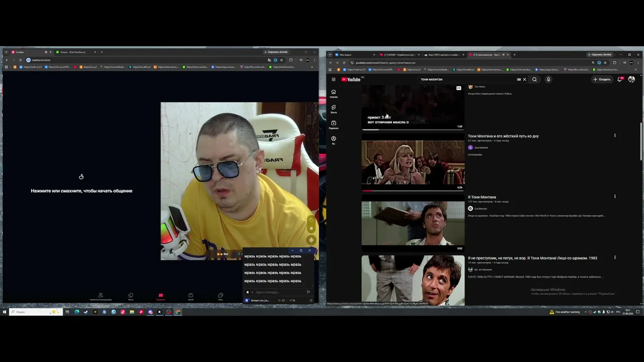Show hidden bookmarks in the YouTube browser
This screenshot has height=362, width=644.
[635, 69]
